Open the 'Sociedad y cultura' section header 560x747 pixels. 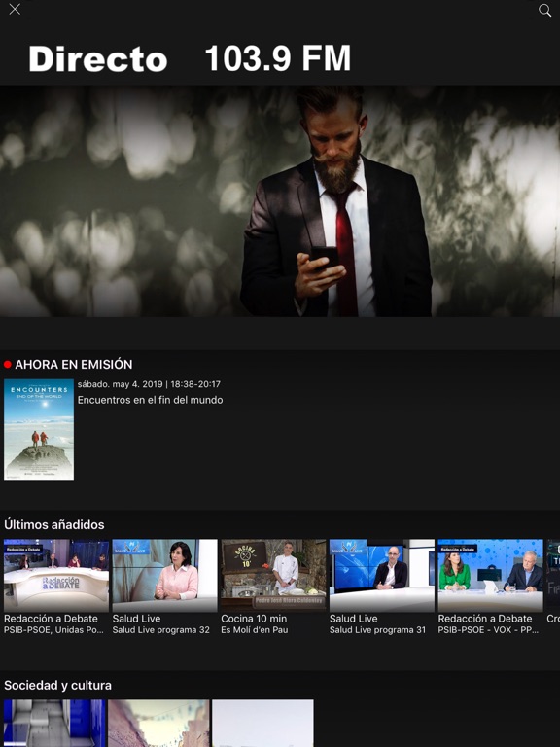(x=57, y=685)
